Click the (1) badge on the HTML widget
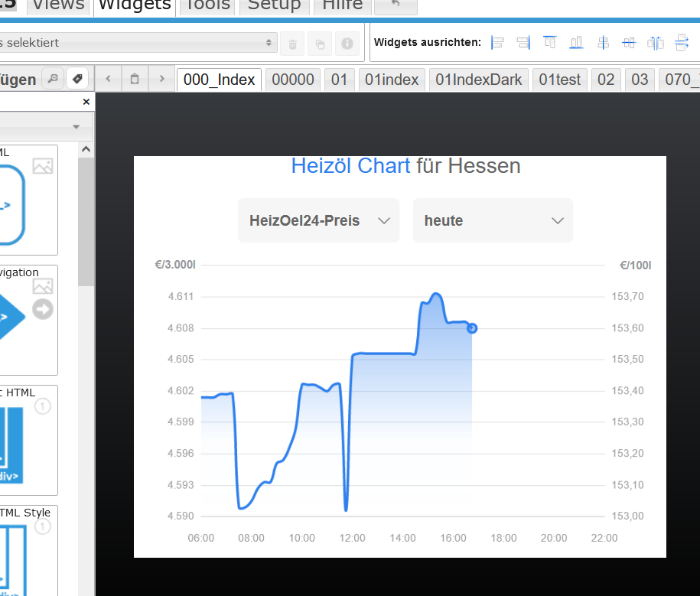 click(43, 406)
